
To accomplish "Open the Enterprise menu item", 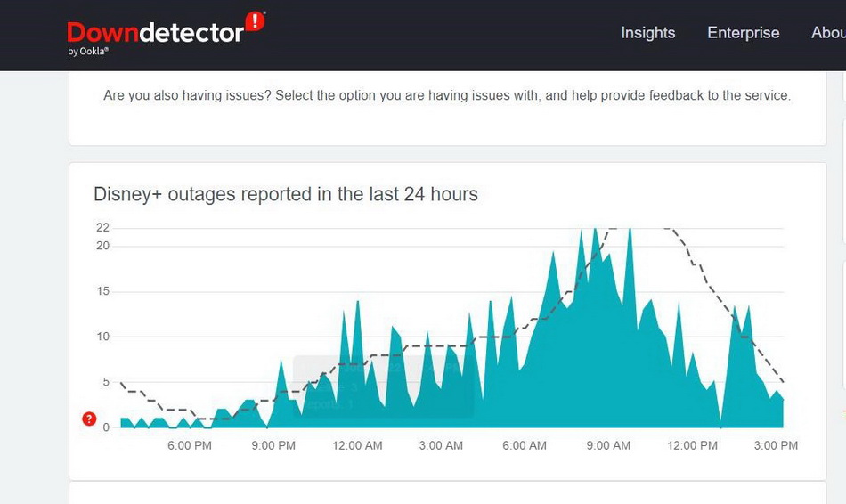I will [743, 33].
